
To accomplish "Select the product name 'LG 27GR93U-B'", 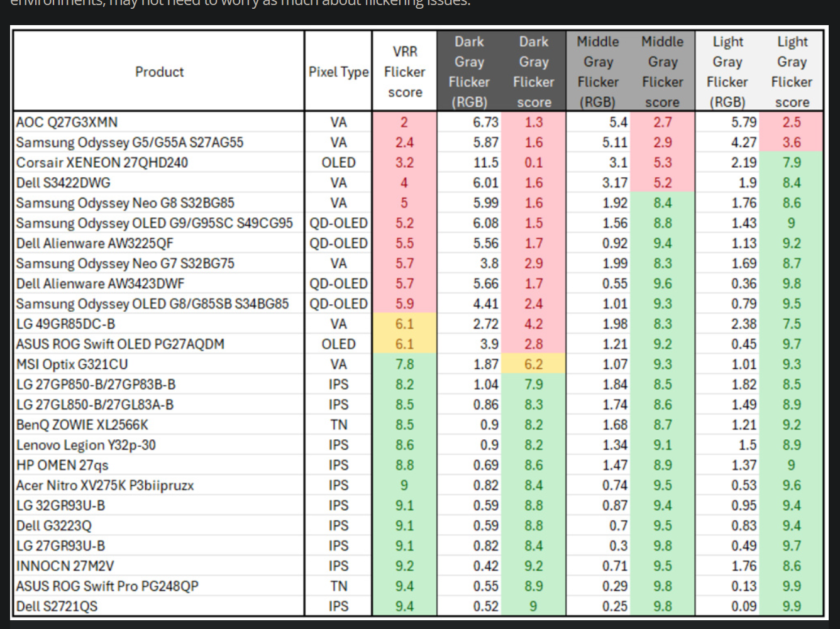I will pos(60,545).
